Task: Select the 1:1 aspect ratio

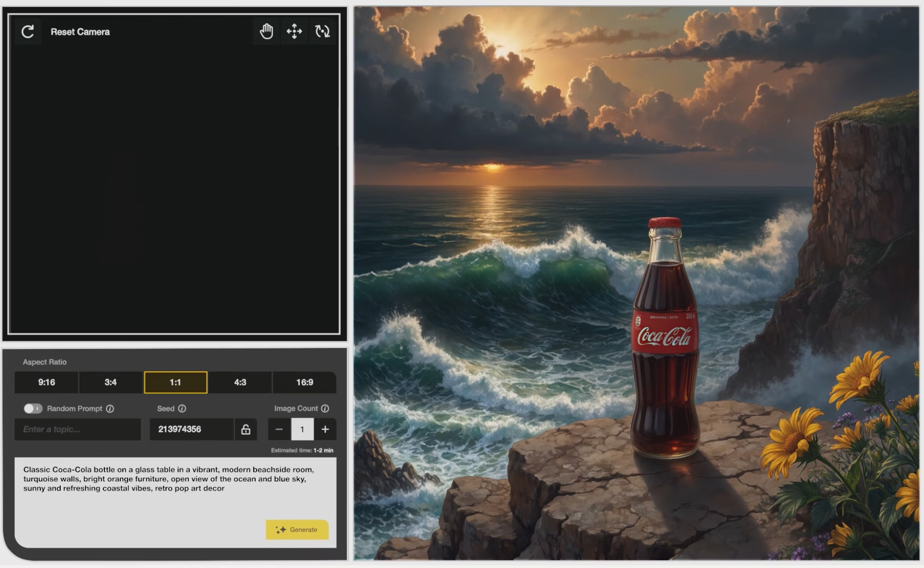Action: tap(176, 382)
